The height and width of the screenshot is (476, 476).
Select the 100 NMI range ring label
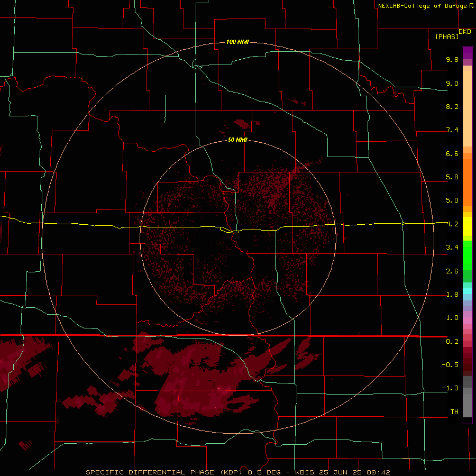pyautogui.click(x=237, y=42)
